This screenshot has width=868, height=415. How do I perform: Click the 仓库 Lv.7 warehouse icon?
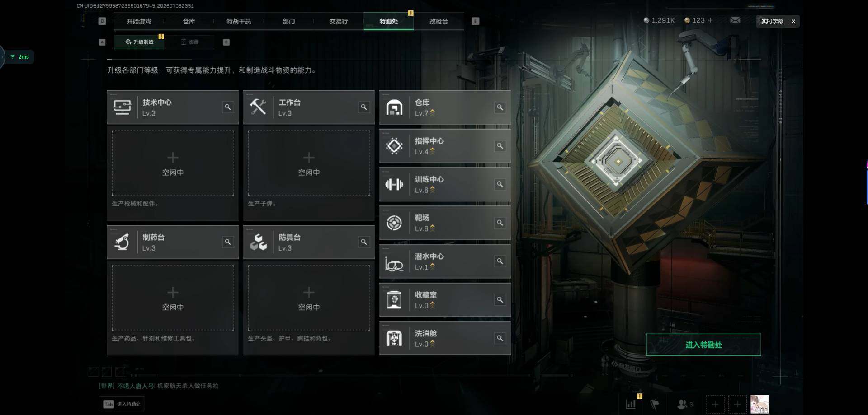[394, 107]
